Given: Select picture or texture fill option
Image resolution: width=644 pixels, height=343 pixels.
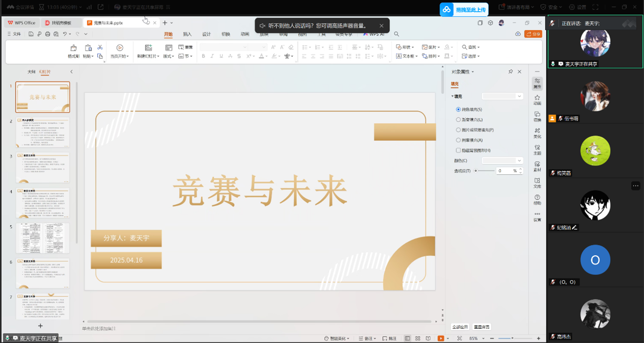Looking at the screenshot, I should (x=458, y=130).
